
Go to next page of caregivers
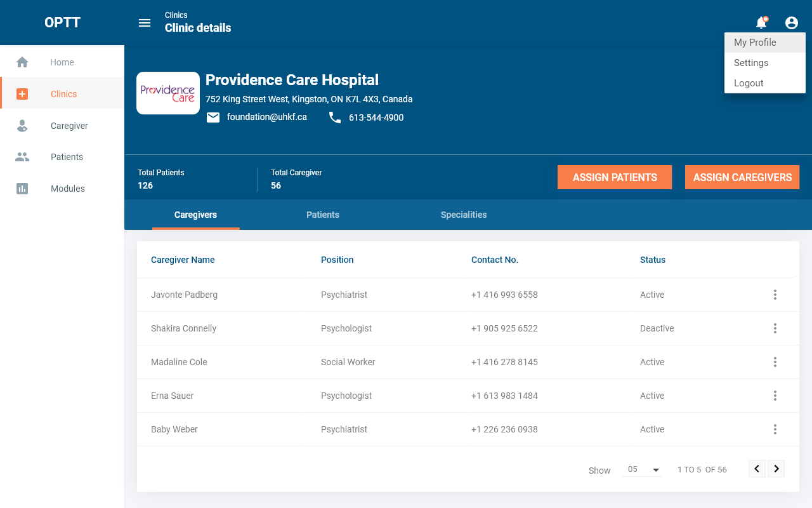(776, 469)
